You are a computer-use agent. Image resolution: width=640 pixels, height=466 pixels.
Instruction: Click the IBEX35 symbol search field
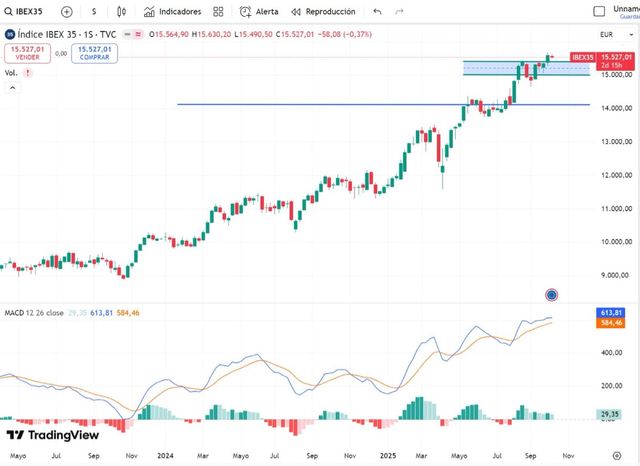tap(28, 12)
